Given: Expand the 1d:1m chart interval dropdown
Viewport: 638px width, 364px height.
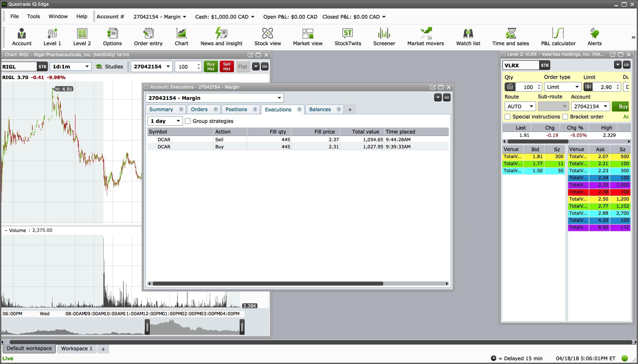Looking at the screenshot, I should pyautogui.click(x=70, y=66).
